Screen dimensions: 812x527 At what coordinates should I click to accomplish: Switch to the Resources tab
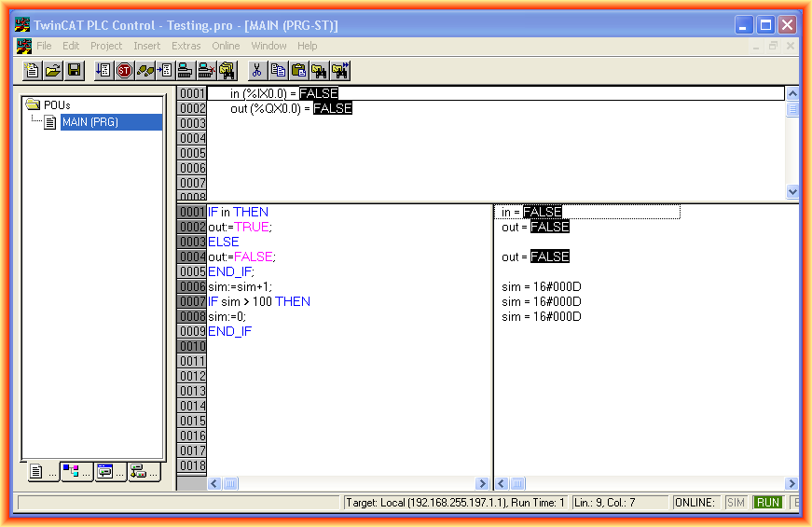pos(143,472)
